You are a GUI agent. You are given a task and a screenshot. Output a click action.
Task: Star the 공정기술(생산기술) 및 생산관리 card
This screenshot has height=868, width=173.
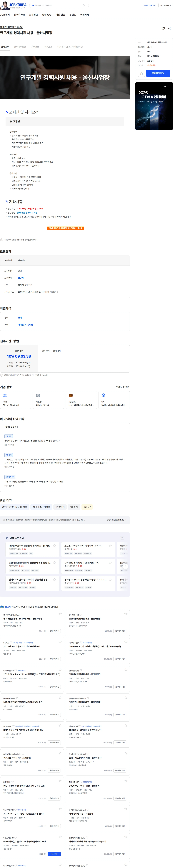[54, 562]
